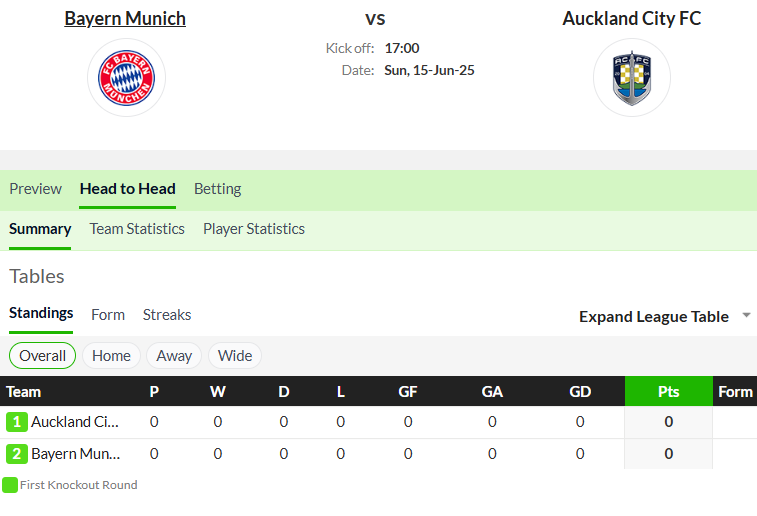Sort the table by Pts column

669,391
